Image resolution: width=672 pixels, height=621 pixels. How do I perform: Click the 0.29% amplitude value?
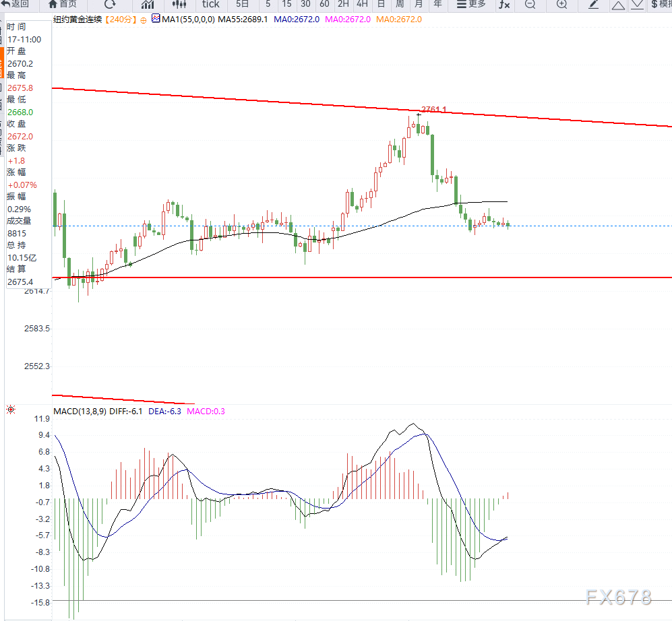click(x=20, y=209)
